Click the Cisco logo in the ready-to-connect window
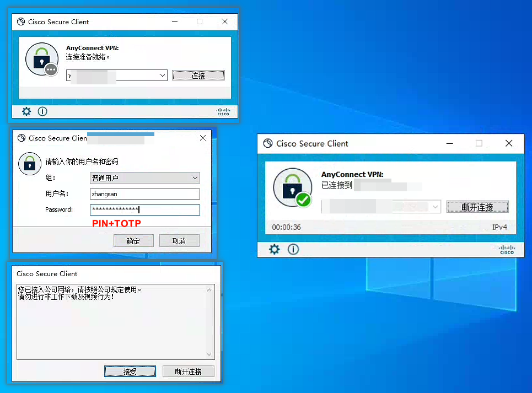 pos(223,111)
